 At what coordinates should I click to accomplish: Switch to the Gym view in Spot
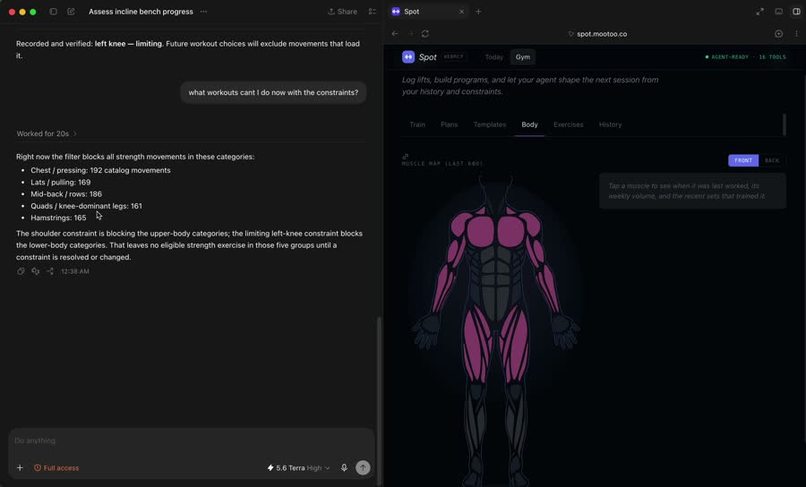pyautogui.click(x=523, y=57)
